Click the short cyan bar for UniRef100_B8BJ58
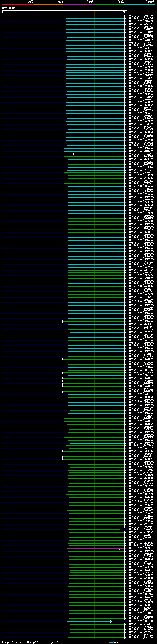 [89, 622]
